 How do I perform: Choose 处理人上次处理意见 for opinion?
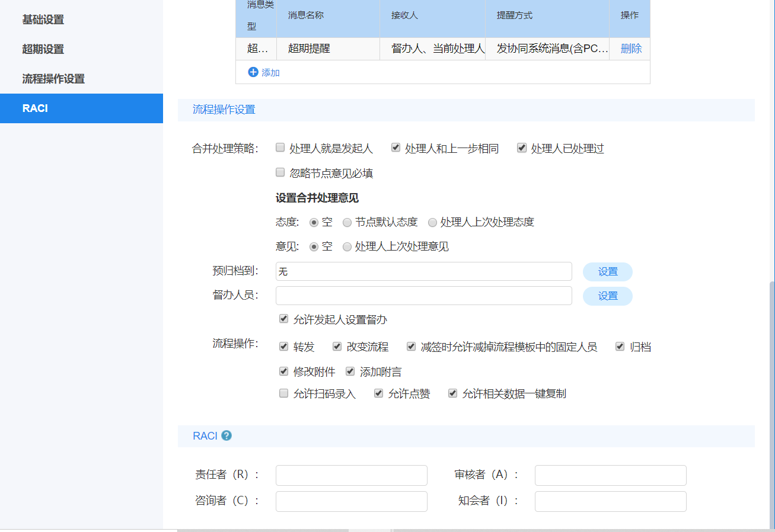click(346, 246)
